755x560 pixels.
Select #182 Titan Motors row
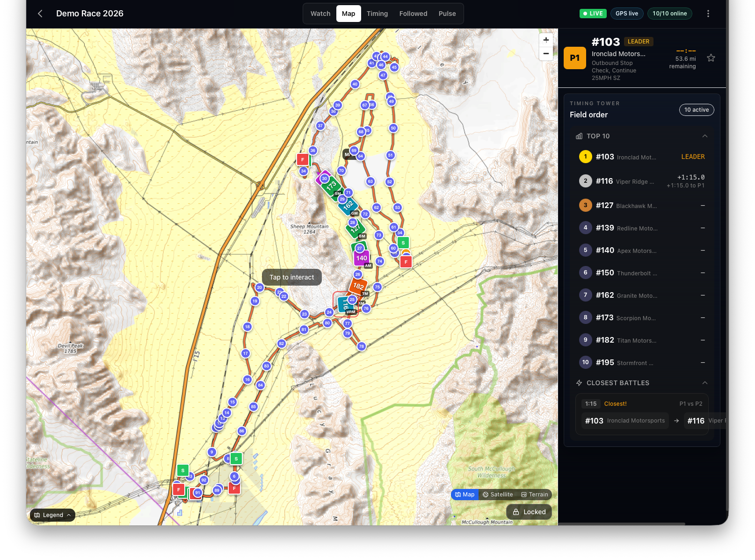point(642,340)
